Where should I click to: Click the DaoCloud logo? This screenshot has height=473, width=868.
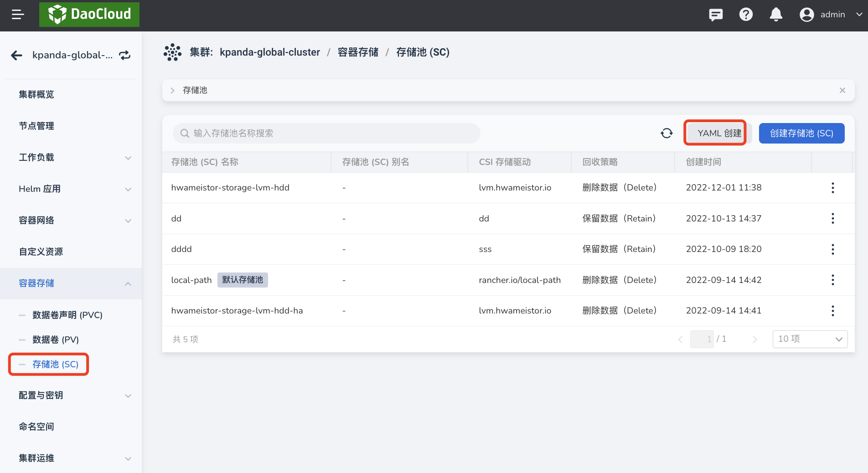click(89, 15)
